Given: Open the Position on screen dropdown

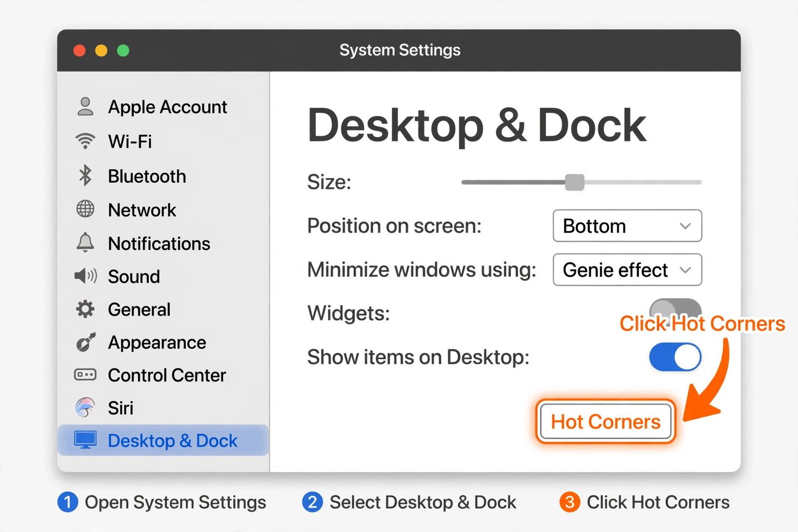Looking at the screenshot, I should pyautogui.click(x=627, y=226).
